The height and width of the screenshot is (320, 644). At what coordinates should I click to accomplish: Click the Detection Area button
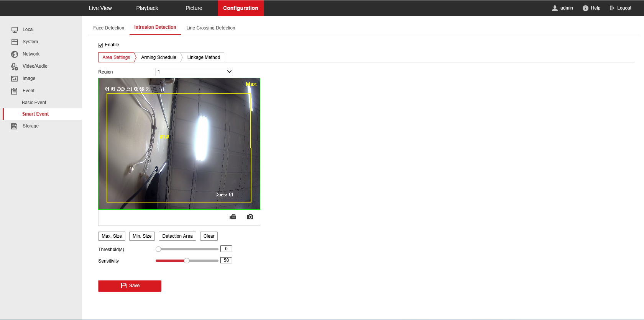[x=177, y=236]
